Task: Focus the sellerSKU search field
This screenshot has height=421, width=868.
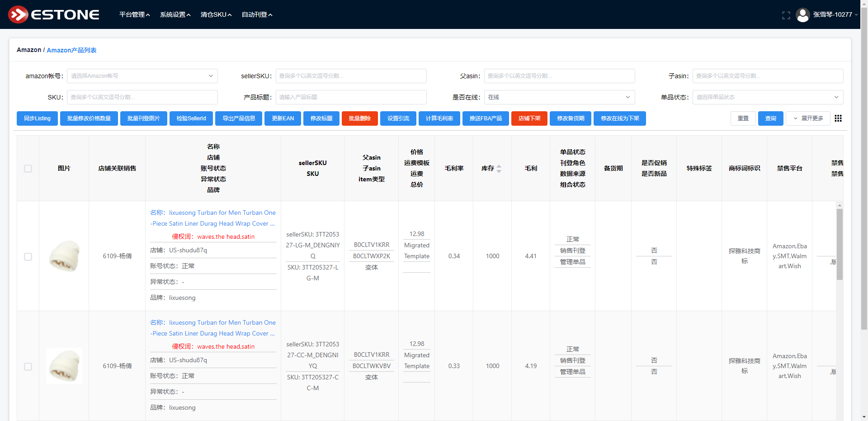Action: click(x=351, y=76)
